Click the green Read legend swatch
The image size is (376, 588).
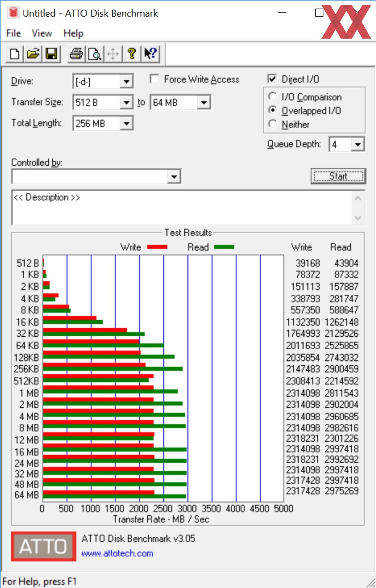pos(224,247)
